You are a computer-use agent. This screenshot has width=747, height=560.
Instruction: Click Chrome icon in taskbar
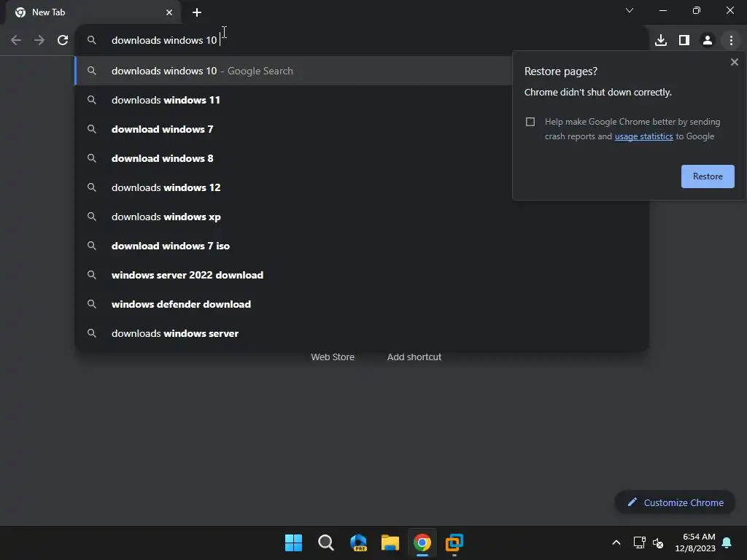pyautogui.click(x=422, y=542)
